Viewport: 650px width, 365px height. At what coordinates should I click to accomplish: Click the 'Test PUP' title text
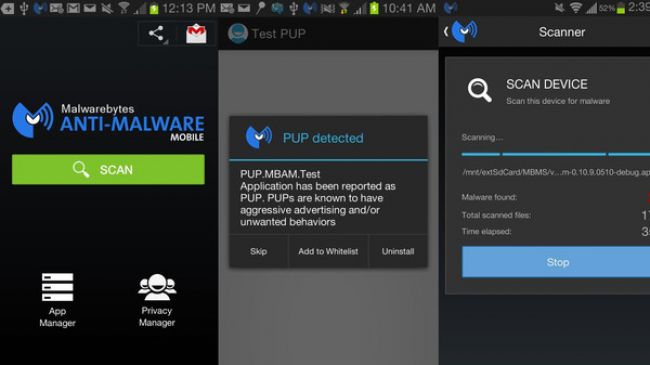click(x=279, y=34)
